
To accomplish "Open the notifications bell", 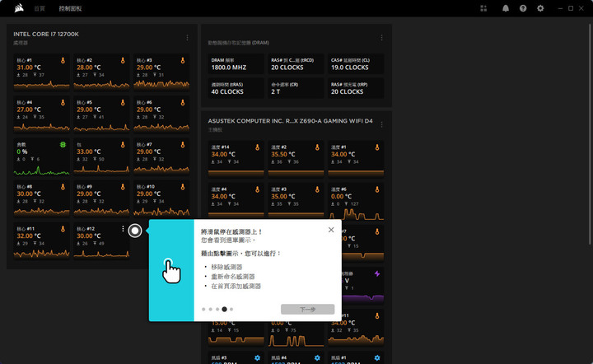I will coord(505,8).
